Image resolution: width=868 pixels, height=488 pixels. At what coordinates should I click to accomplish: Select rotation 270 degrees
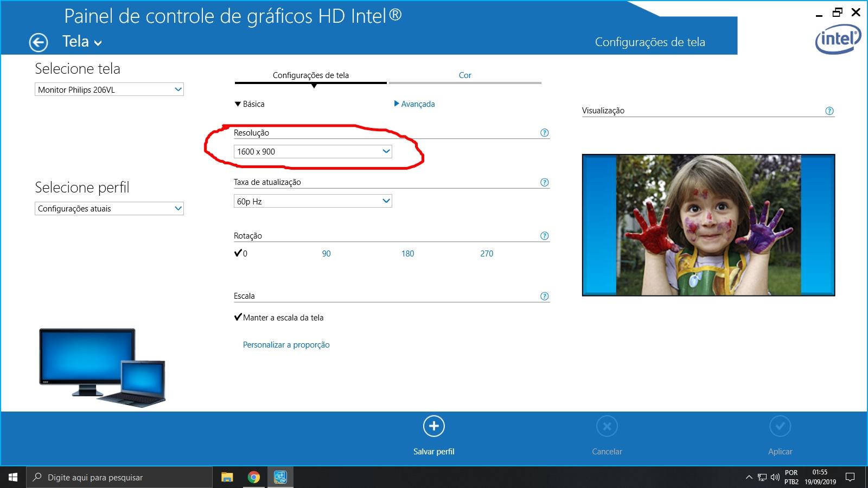[487, 253]
